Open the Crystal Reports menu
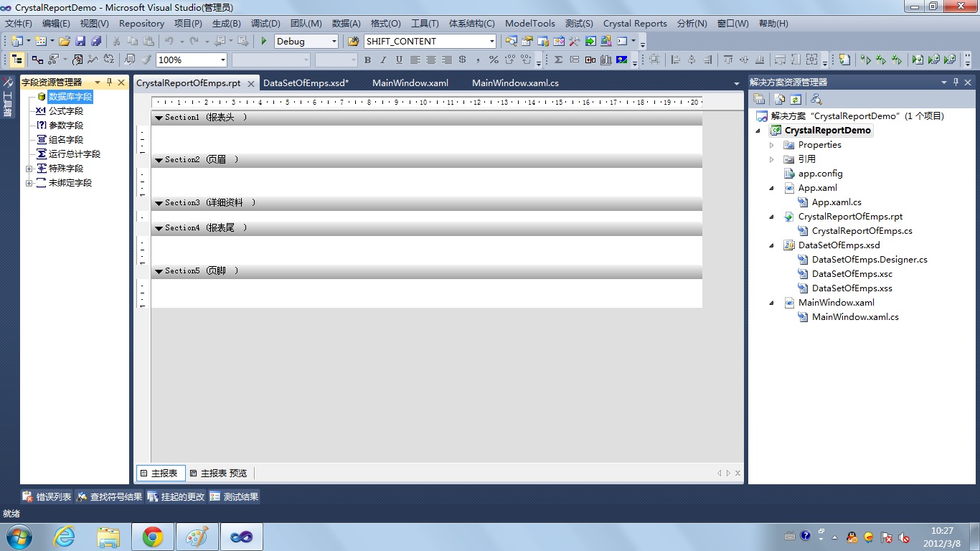 point(635,23)
